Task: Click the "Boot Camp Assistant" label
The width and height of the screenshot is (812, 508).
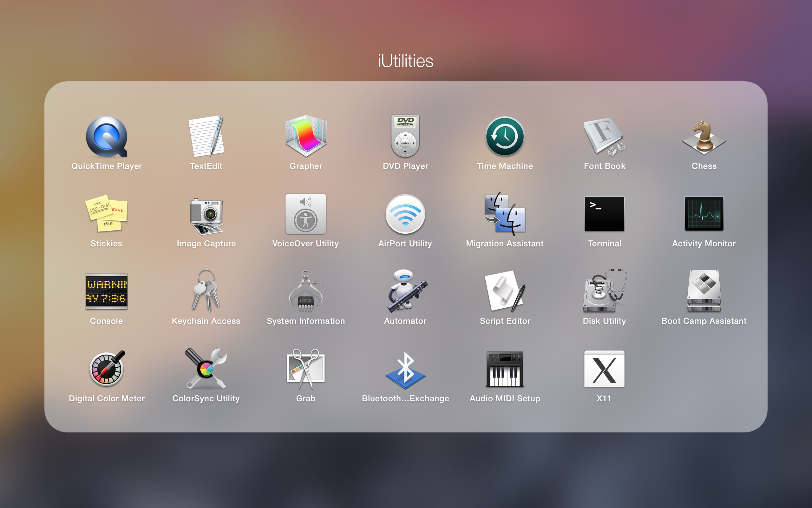Action: coord(704,321)
